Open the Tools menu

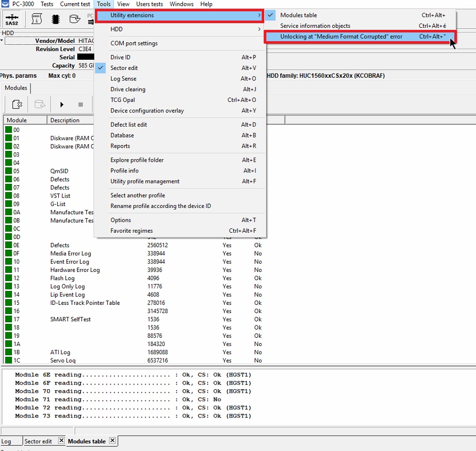104,4
